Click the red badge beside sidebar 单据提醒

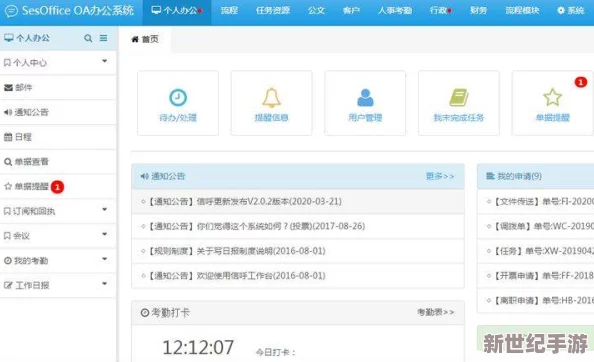(57, 187)
